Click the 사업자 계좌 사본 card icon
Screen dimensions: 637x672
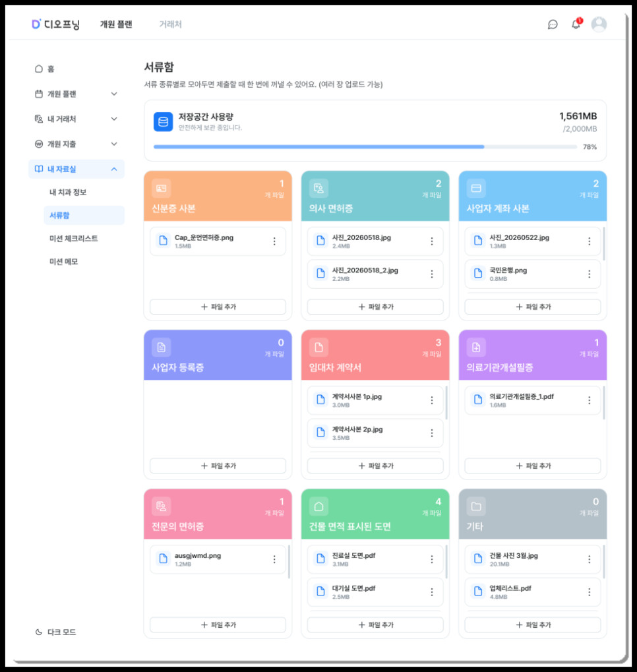click(476, 188)
